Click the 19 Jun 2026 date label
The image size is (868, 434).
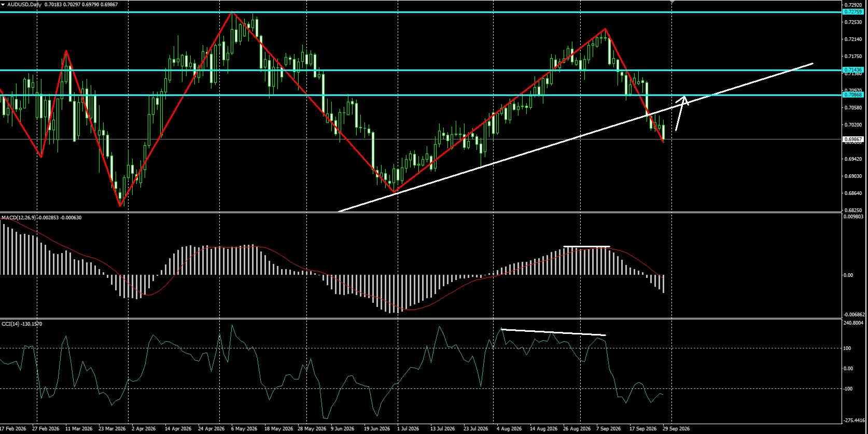377,429
